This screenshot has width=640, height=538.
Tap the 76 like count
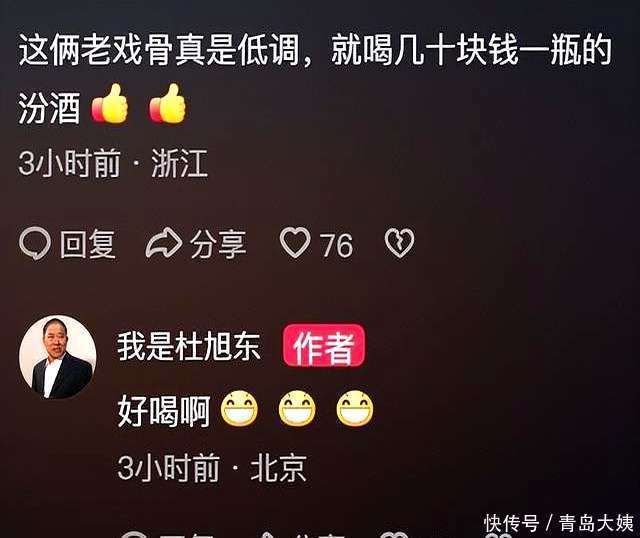point(336,245)
